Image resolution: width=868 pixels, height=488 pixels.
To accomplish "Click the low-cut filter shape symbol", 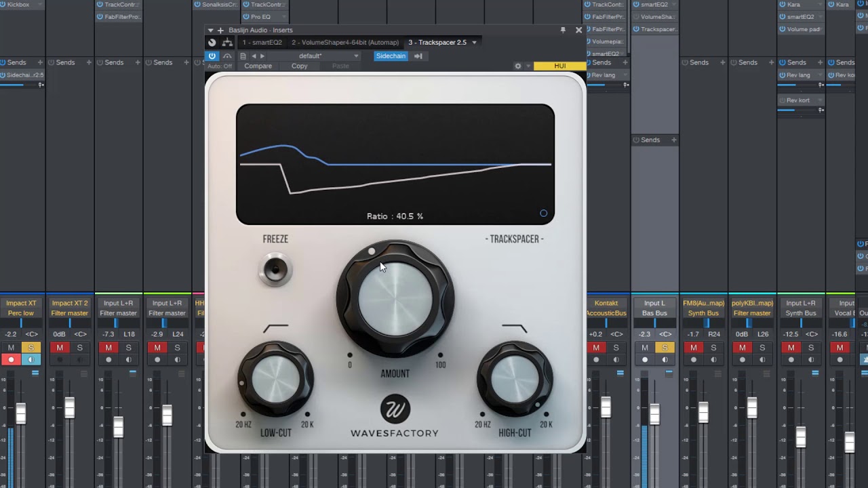I will pos(275,329).
